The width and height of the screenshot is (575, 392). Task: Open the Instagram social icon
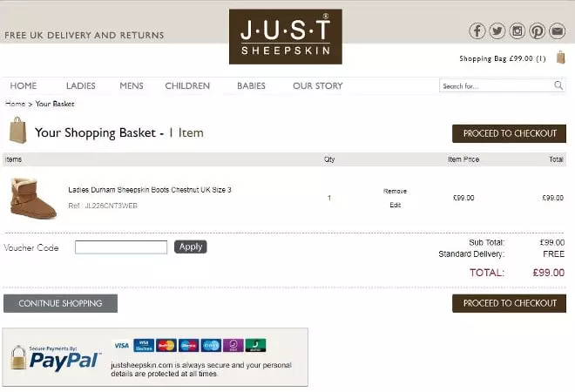tap(517, 30)
